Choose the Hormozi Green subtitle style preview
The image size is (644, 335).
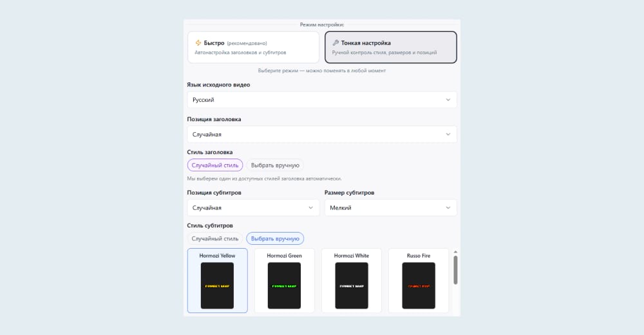(x=284, y=285)
